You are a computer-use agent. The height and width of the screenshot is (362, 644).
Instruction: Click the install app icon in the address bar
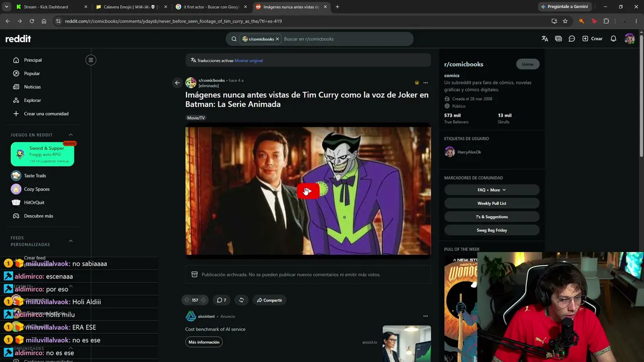tap(554, 21)
